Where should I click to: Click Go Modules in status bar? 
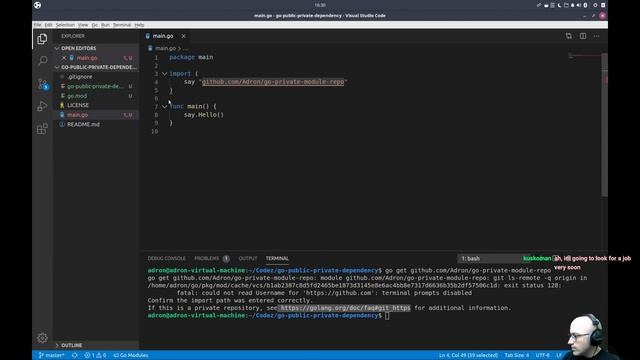pyautogui.click(x=131, y=355)
